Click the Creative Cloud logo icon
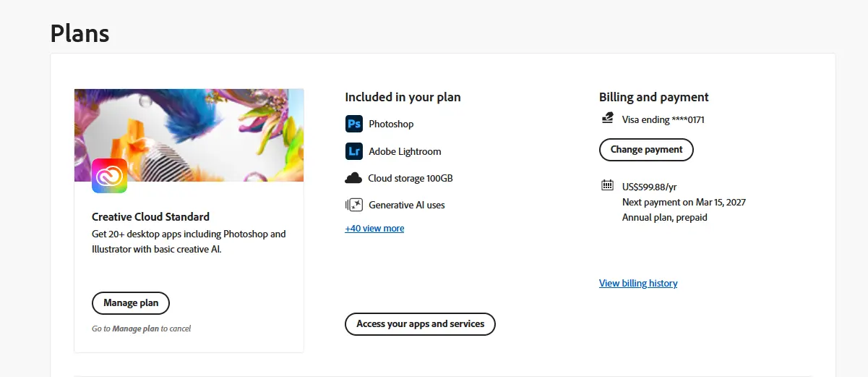This screenshot has height=377, width=868. tap(110, 176)
